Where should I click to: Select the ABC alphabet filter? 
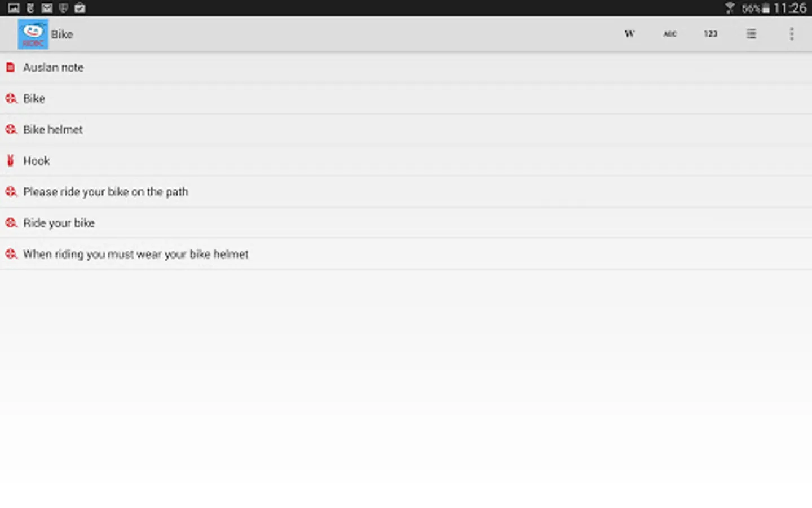pyautogui.click(x=670, y=34)
